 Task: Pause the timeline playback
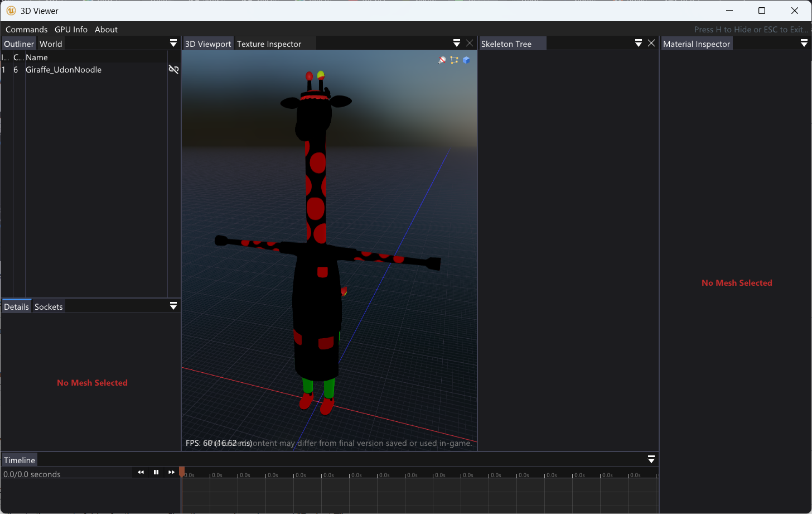tap(156, 472)
